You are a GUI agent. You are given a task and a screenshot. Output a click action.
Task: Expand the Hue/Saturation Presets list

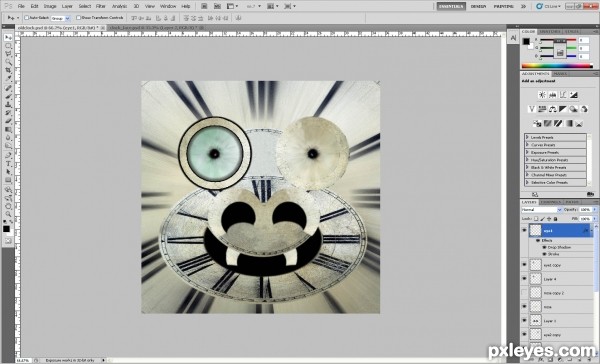(527, 160)
